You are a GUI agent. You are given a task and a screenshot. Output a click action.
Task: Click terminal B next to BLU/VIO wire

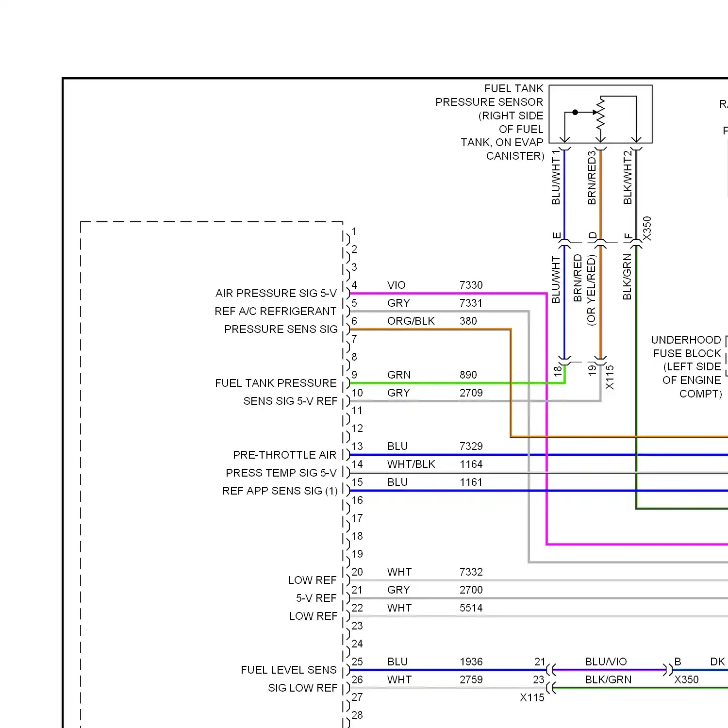point(678,662)
